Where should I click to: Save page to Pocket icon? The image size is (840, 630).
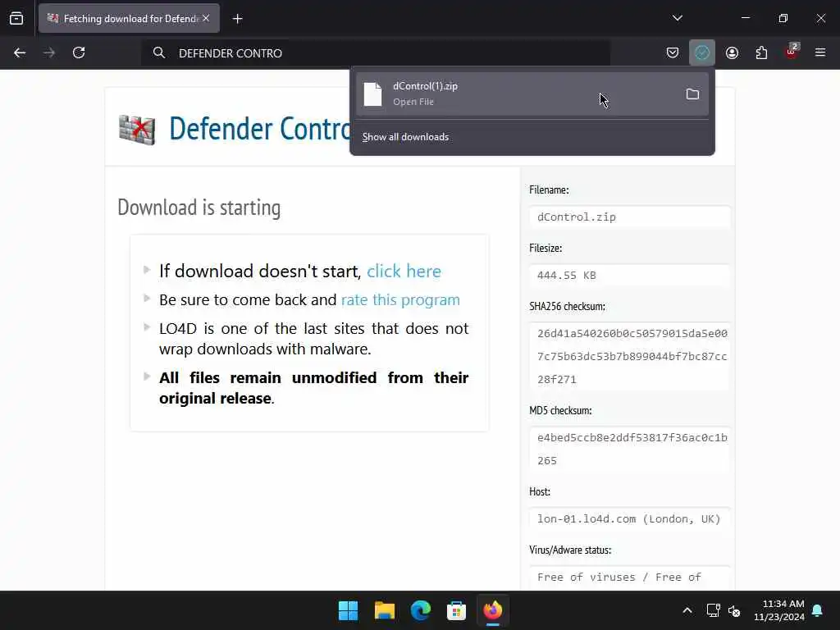[x=673, y=52]
